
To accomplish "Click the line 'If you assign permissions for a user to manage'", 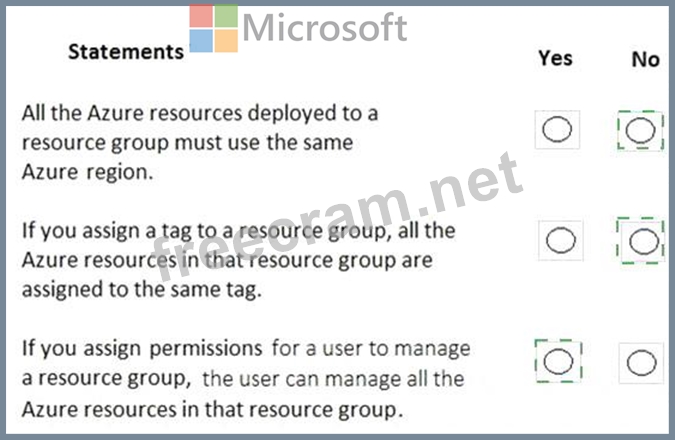I will [246, 349].
